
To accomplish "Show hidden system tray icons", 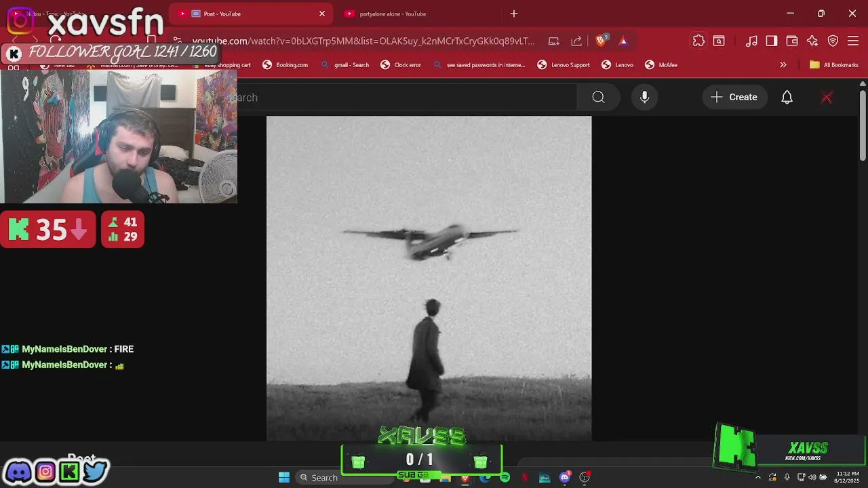I will coord(758,477).
